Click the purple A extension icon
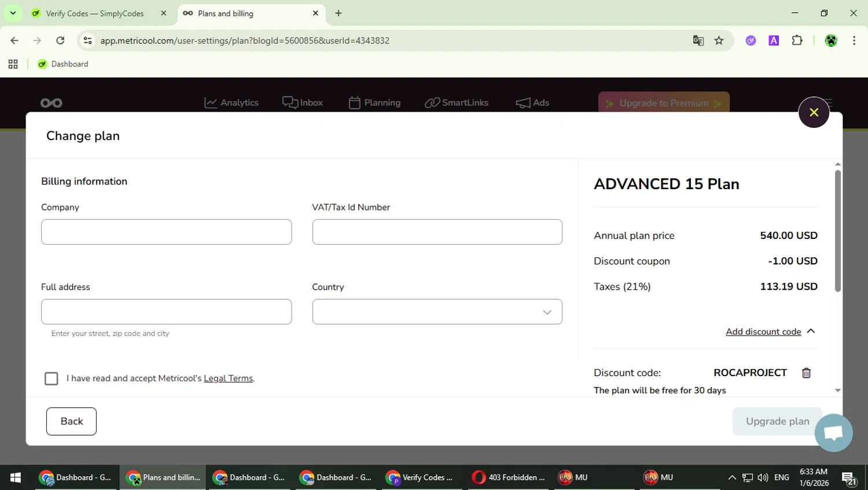Image resolution: width=868 pixels, height=490 pixels. pyautogui.click(x=774, y=40)
